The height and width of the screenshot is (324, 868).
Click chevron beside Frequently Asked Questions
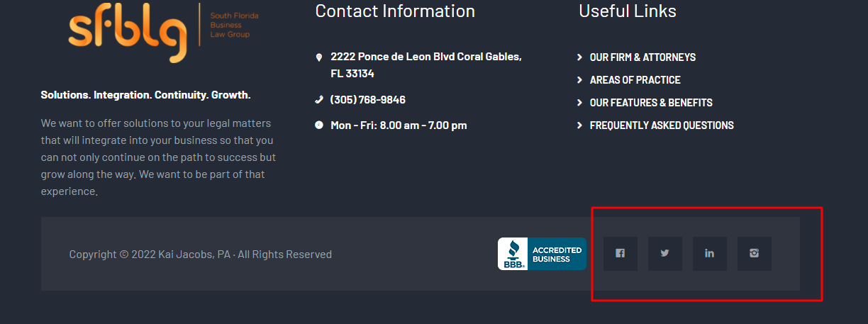(x=580, y=125)
